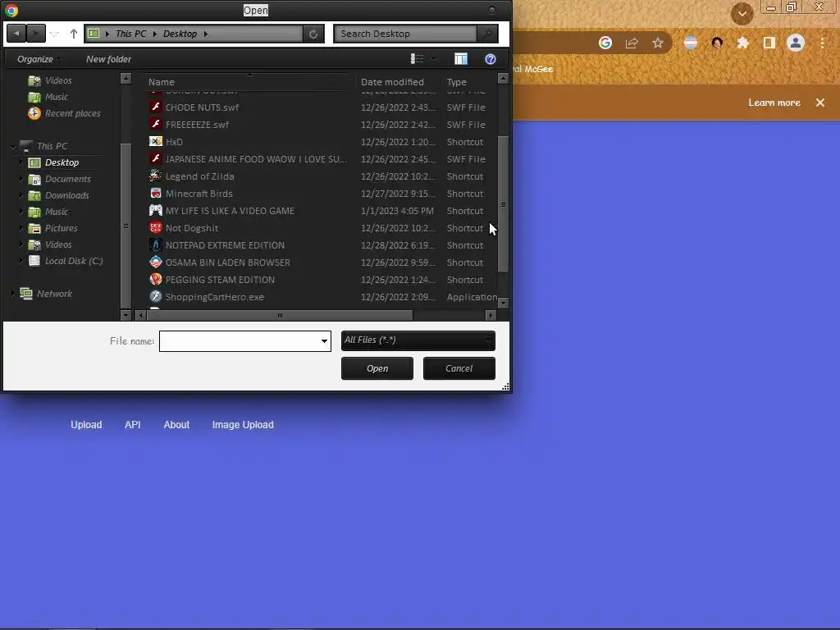Open the API page link

pyautogui.click(x=133, y=425)
